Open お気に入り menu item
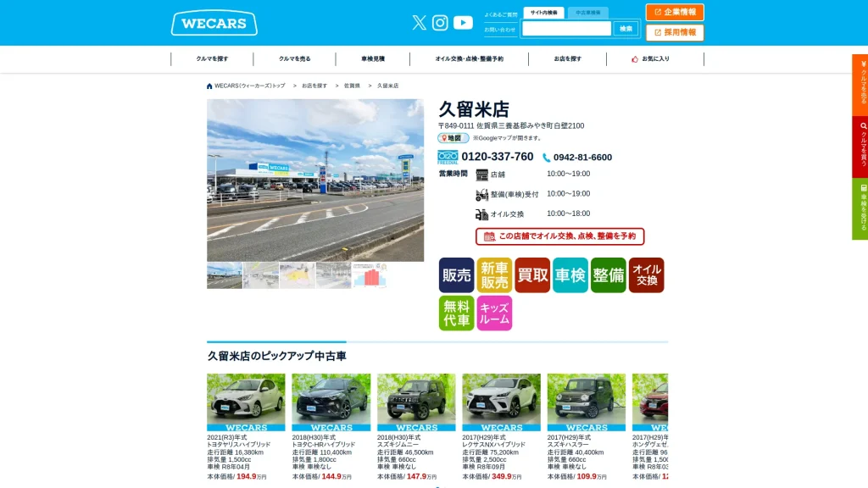Viewport: 868px width, 488px height. [655, 58]
